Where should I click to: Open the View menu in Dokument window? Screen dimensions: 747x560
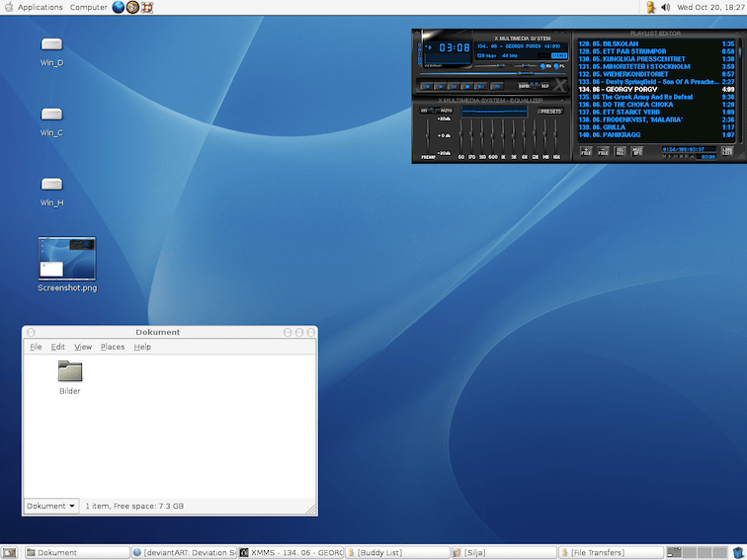(83, 347)
